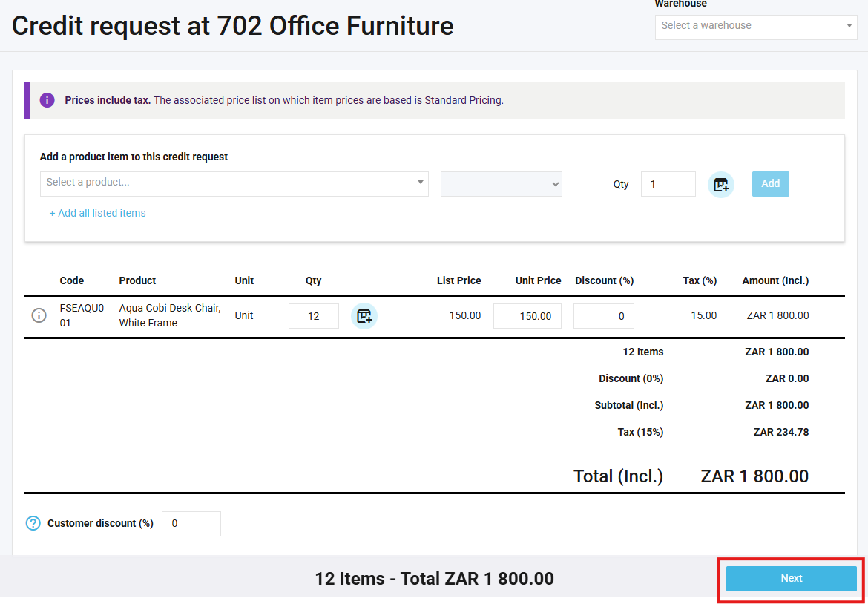The width and height of the screenshot is (868, 604).
Task: Click the info icon beside code FSEAQU001
Action: pos(39,315)
